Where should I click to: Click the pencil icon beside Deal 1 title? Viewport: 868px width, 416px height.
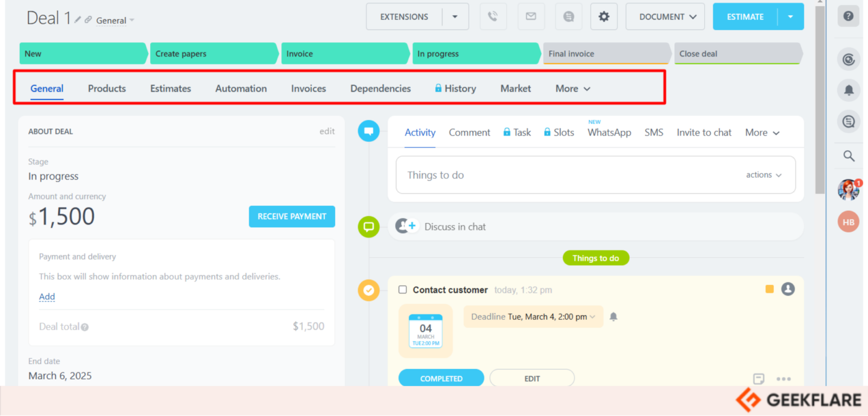tap(78, 20)
